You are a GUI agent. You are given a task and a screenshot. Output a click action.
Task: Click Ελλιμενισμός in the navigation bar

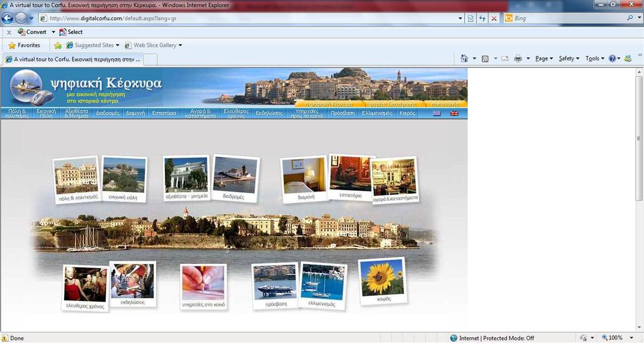377,113
